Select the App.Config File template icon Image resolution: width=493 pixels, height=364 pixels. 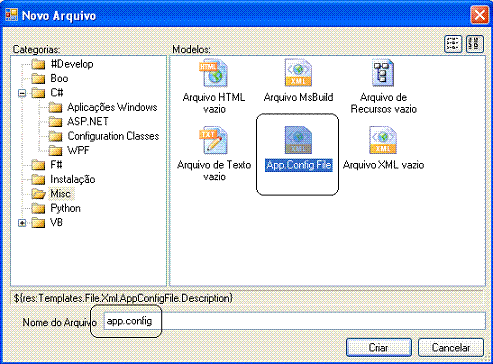[x=298, y=140]
